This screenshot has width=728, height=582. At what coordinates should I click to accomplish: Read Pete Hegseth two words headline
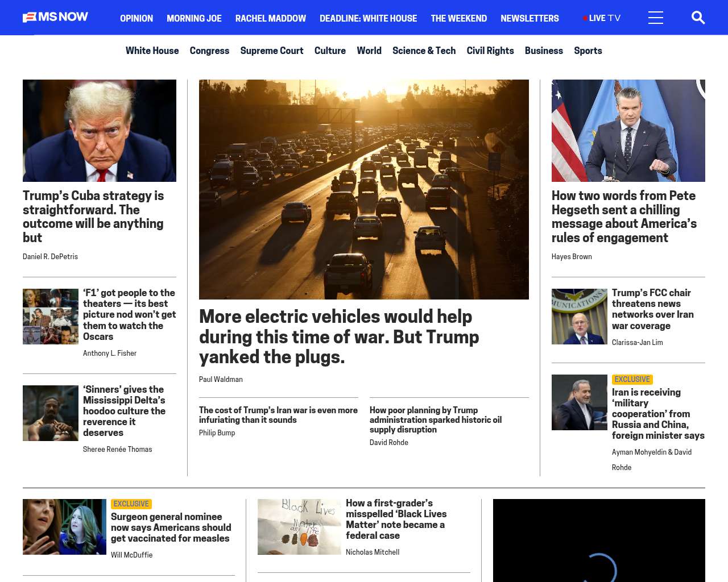coord(624,217)
